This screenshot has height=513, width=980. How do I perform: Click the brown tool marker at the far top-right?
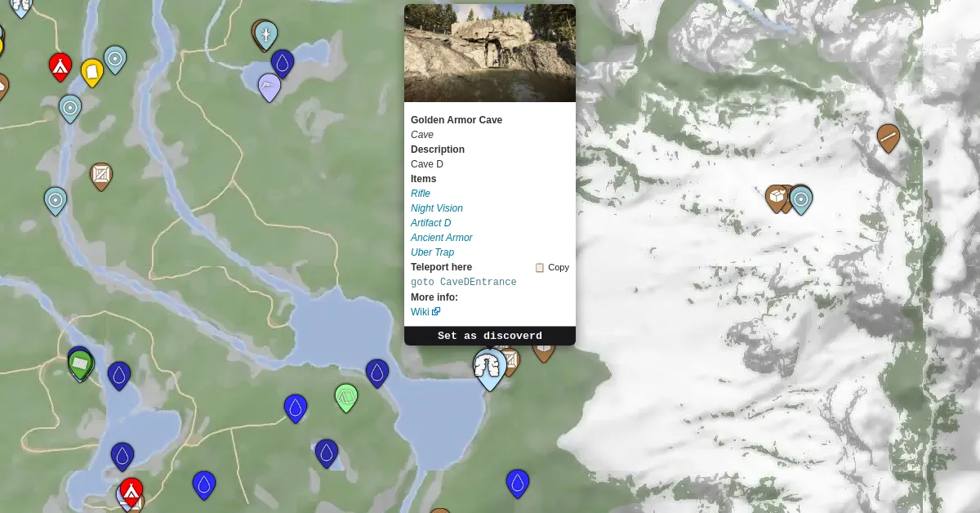pos(889,138)
